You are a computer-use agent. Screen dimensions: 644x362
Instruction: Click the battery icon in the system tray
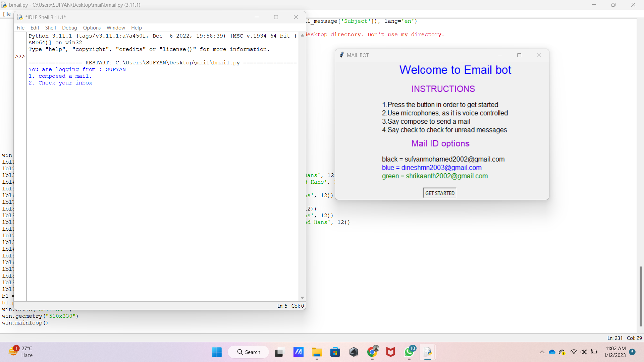coord(594,352)
